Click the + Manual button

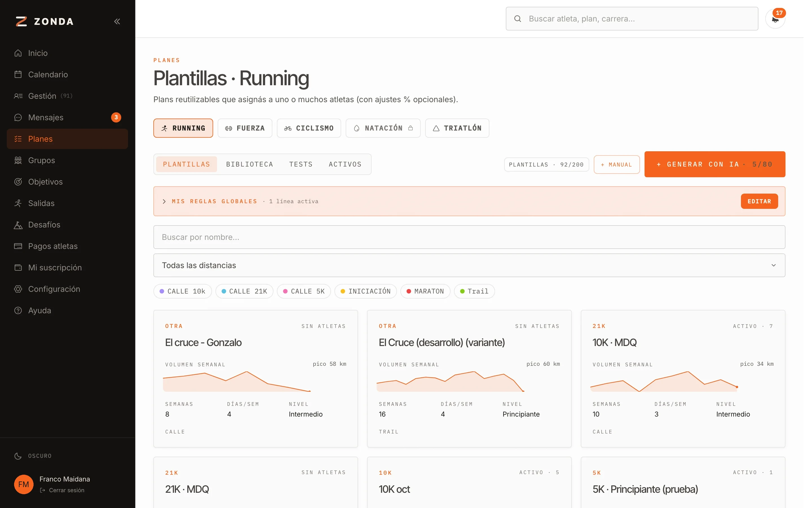click(617, 165)
